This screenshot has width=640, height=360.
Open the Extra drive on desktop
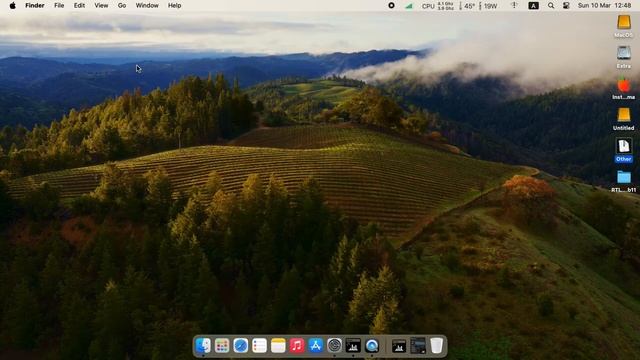click(x=624, y=57)
